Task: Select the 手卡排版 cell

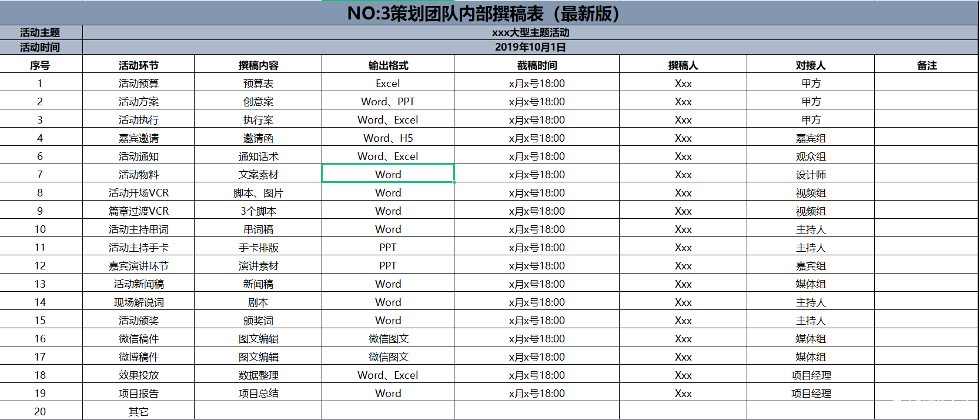Action: click(x=258, y=248)
